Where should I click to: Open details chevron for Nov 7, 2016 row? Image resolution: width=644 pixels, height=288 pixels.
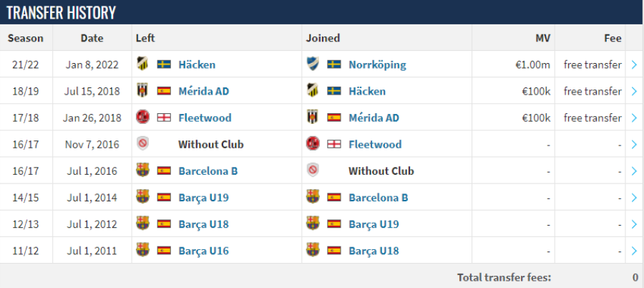[634, 145]
